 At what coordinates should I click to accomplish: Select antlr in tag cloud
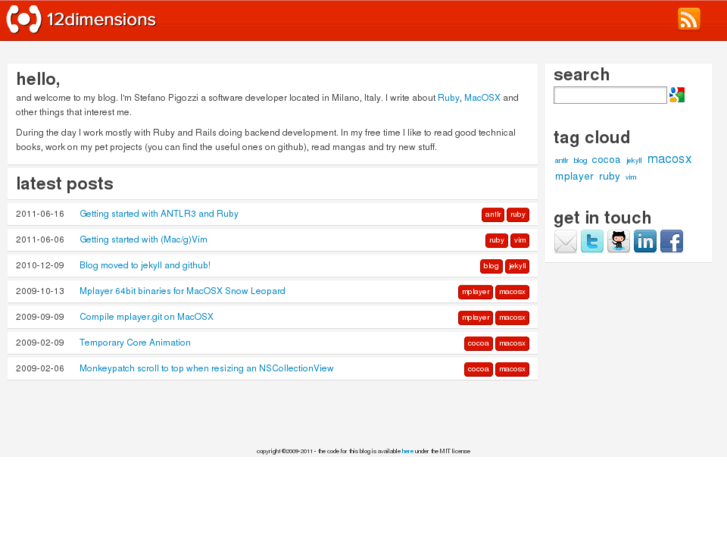(561, 160)
